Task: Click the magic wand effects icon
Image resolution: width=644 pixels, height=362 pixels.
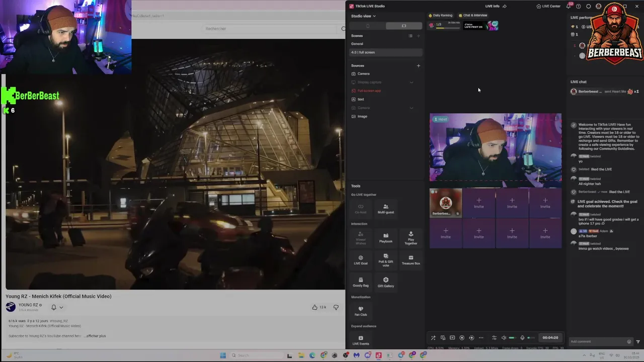Action: point(433,338)
